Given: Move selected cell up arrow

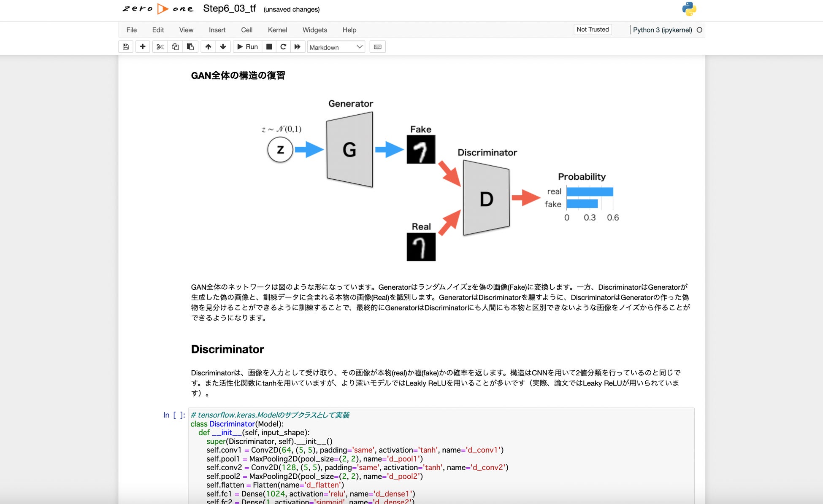Looking at the screenshot, I should click(x=208, y=47).
